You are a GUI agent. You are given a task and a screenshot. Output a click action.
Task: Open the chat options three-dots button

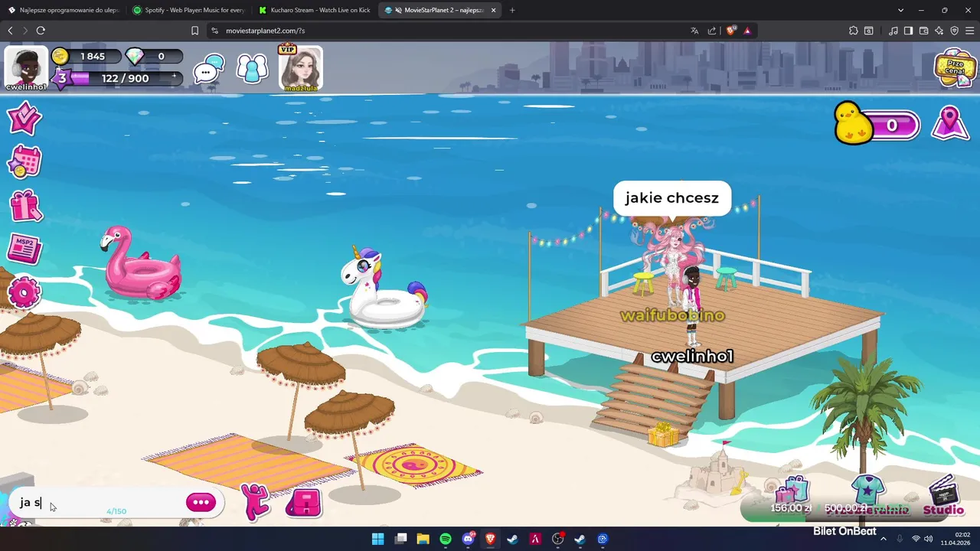[x=201, y=502]
